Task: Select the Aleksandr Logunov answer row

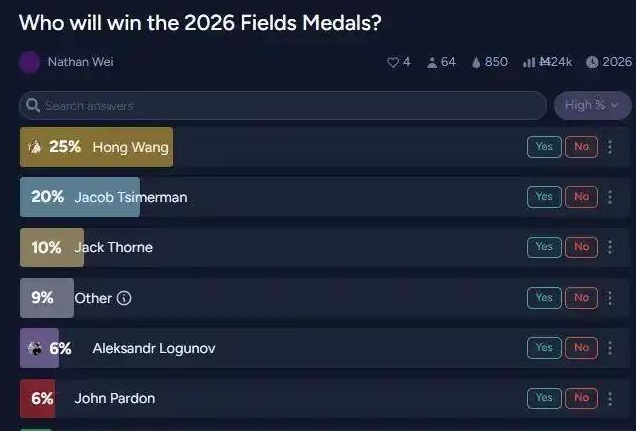Action: point(324,348)
